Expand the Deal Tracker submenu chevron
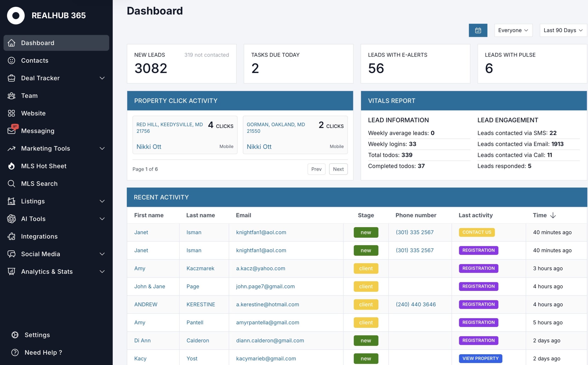 (x=102, y=78)
